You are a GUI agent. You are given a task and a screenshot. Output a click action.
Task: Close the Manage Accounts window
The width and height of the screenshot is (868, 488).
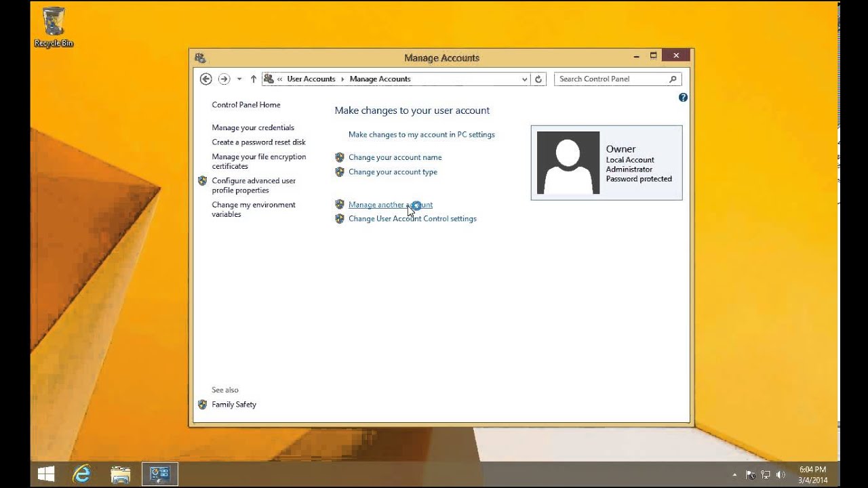pyautogui.click(x=676, y=56)
